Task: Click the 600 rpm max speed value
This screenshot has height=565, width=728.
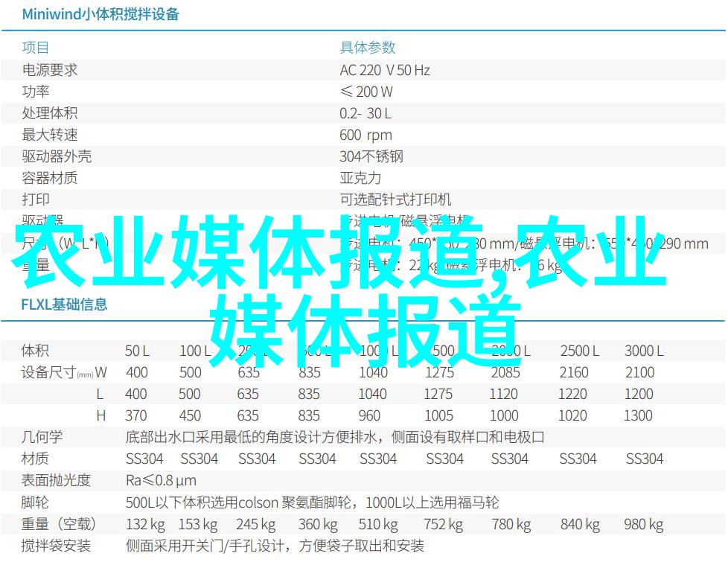Action: (365, 135)
